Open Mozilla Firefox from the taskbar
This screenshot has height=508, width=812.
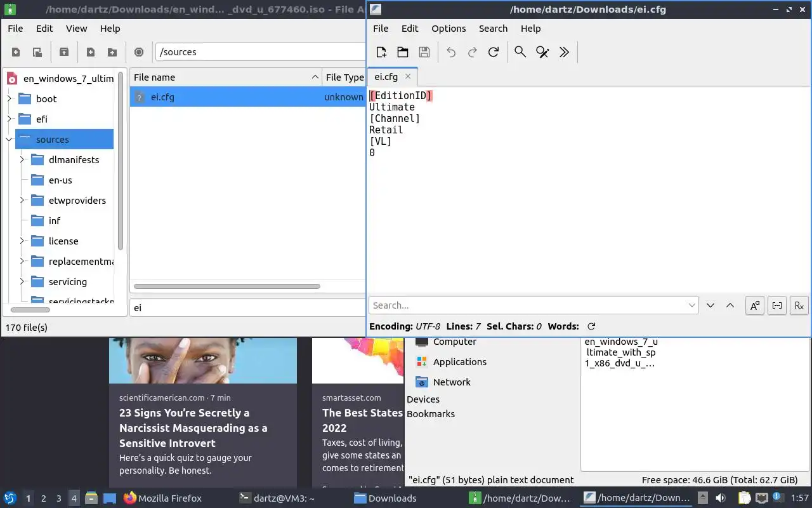point(162,498)
